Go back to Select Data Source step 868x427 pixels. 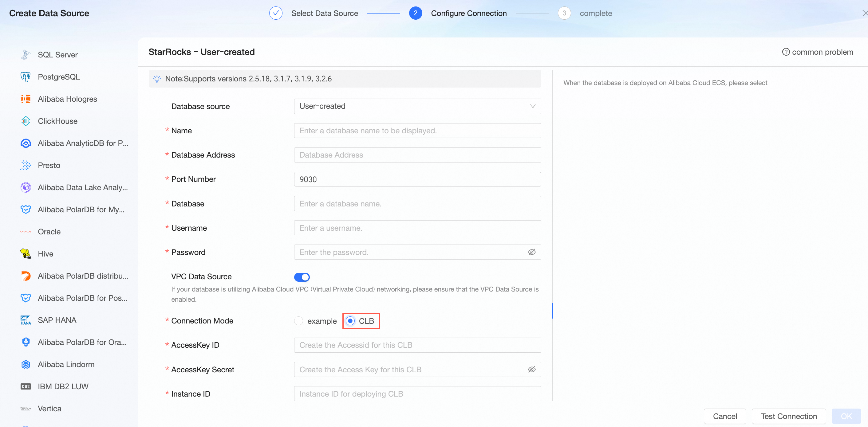pyautogui.click(x=324, y=13)
